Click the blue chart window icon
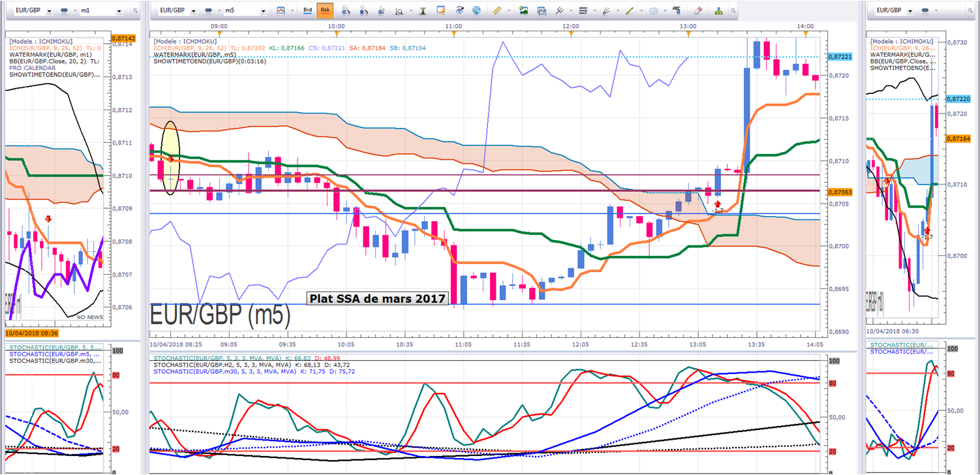Viewport: 980px width, 475px height. (x=541, y=10)
